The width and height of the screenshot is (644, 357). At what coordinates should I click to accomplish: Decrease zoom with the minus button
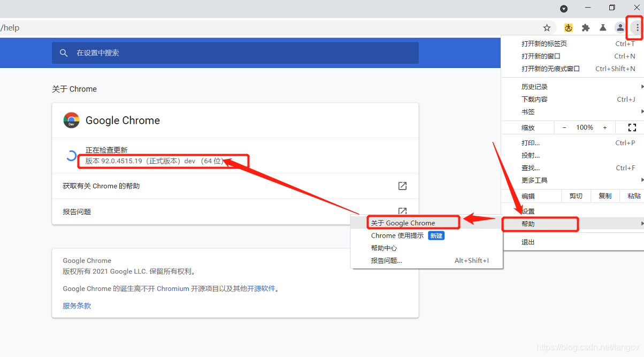pos(564,127)
